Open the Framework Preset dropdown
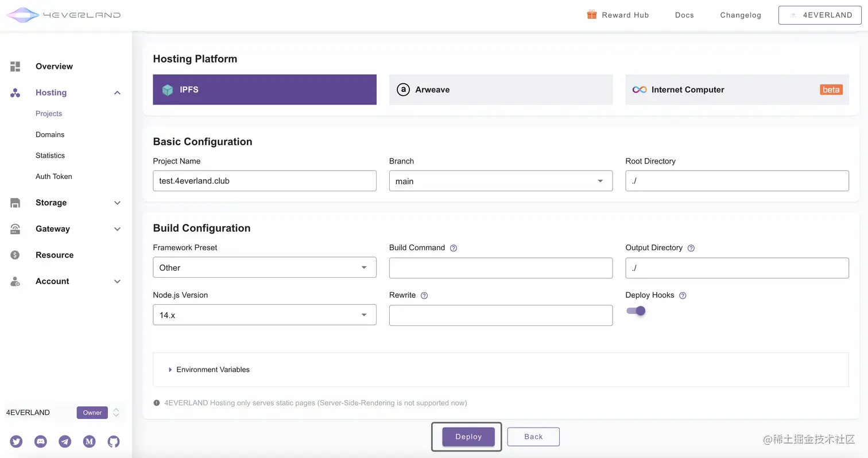 (265, 267)
